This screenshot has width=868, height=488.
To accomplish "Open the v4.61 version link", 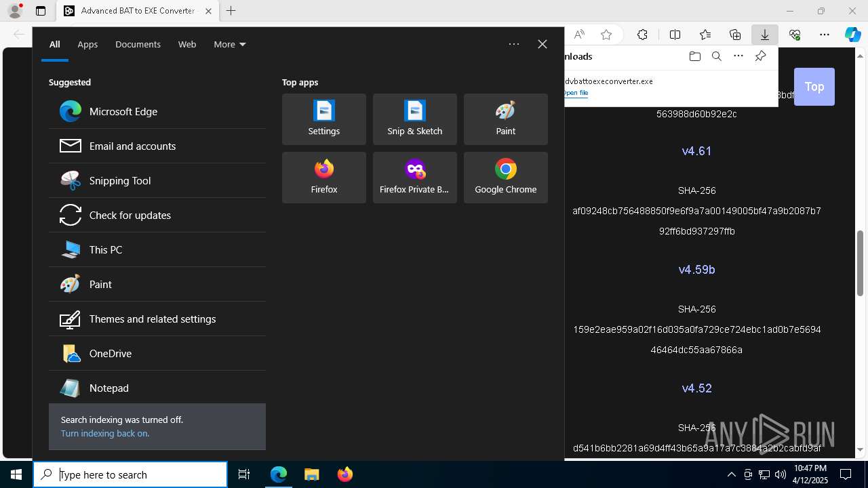I will coord(696,151).
